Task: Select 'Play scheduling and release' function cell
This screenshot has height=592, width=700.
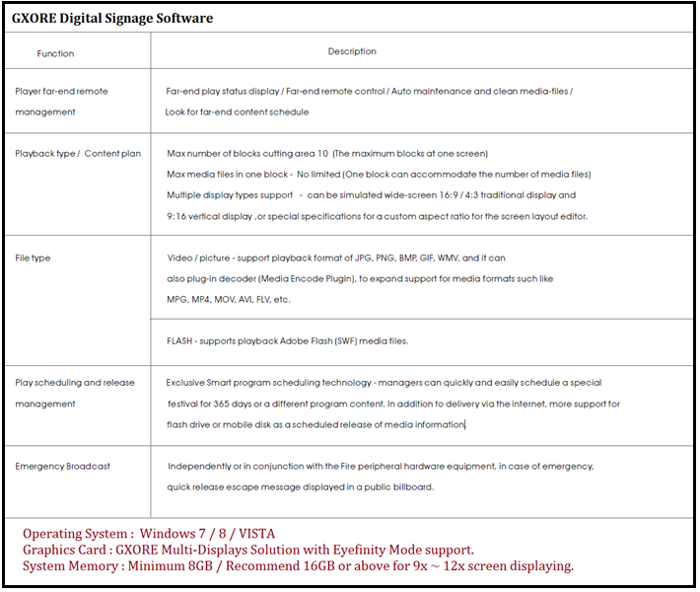Action: point(75,383)
